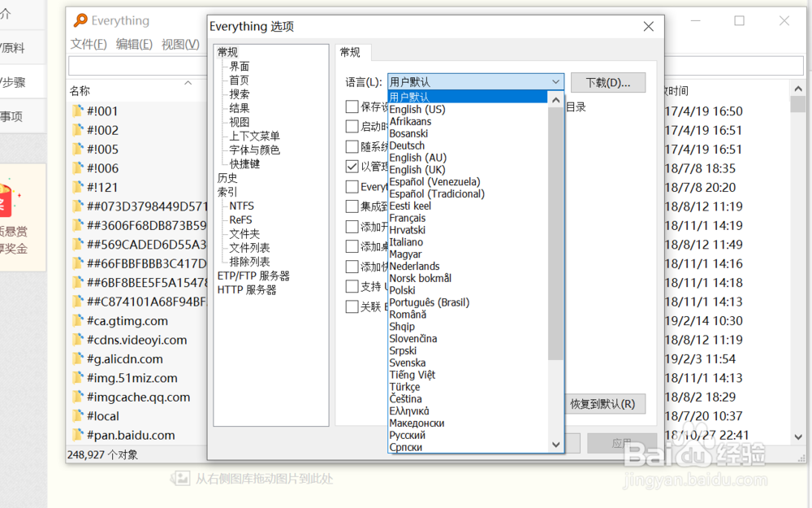This screenshot has height=508, width=812.
Task: Toggle the 保存 settings checkbox
Action: [352, 106]
